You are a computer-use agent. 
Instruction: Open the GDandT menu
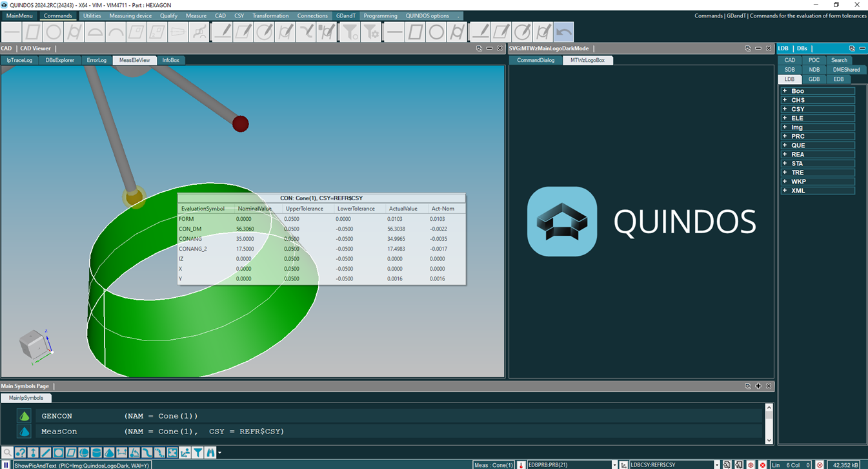(x=346, y=16)
